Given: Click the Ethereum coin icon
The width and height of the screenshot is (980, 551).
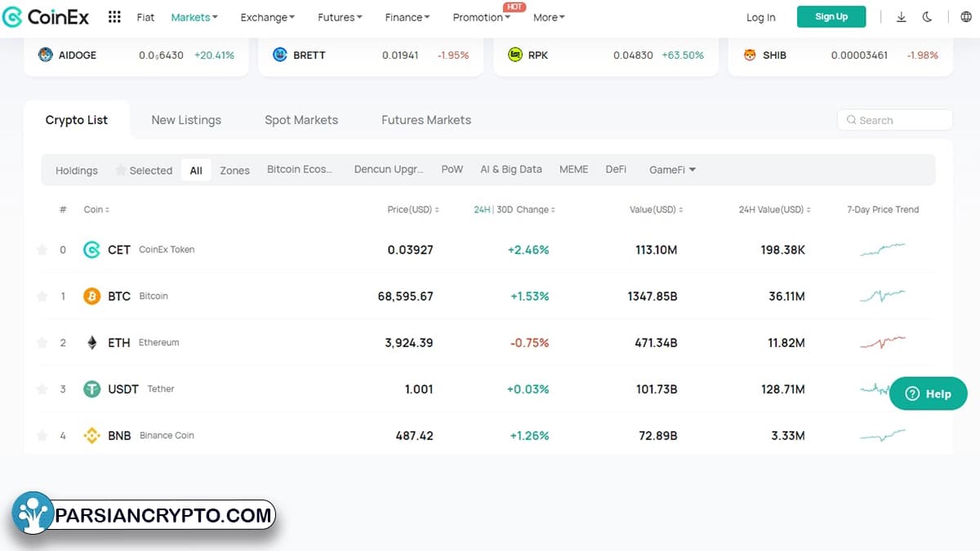Looking at the screenshot, I should 92,343.
